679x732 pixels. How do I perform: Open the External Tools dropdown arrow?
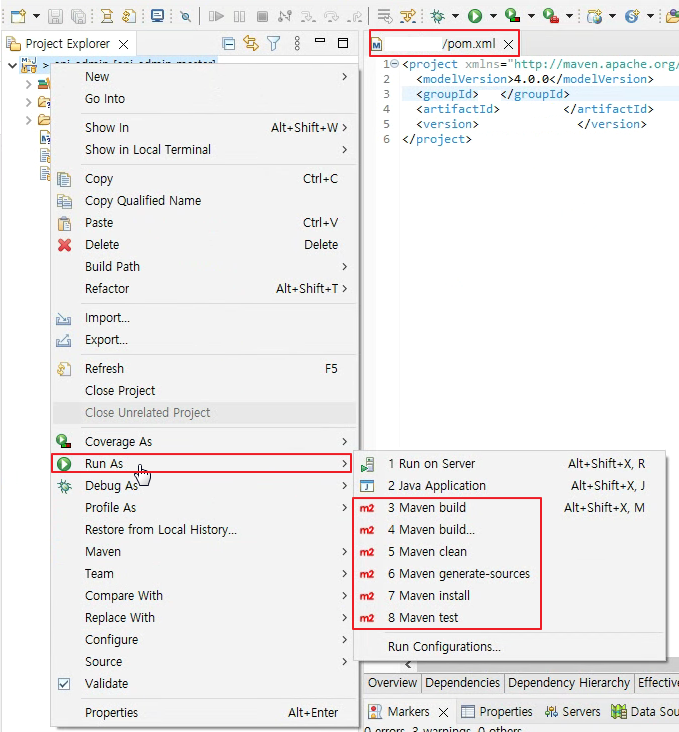click(x=570, y=16)
